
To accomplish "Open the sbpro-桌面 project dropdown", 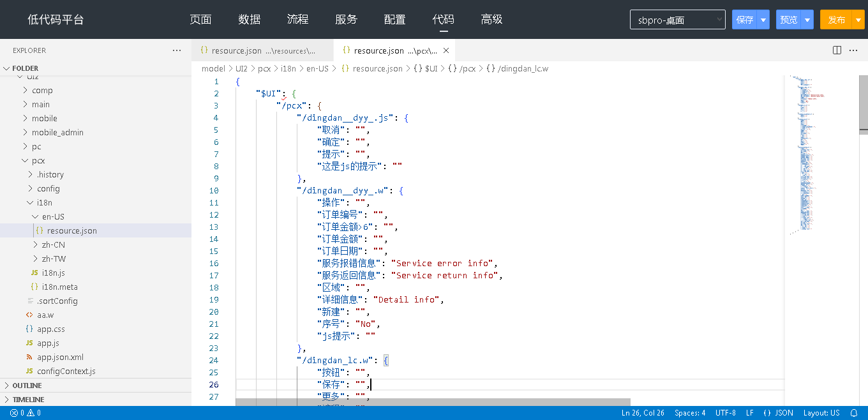I will [x=677, y=20].
